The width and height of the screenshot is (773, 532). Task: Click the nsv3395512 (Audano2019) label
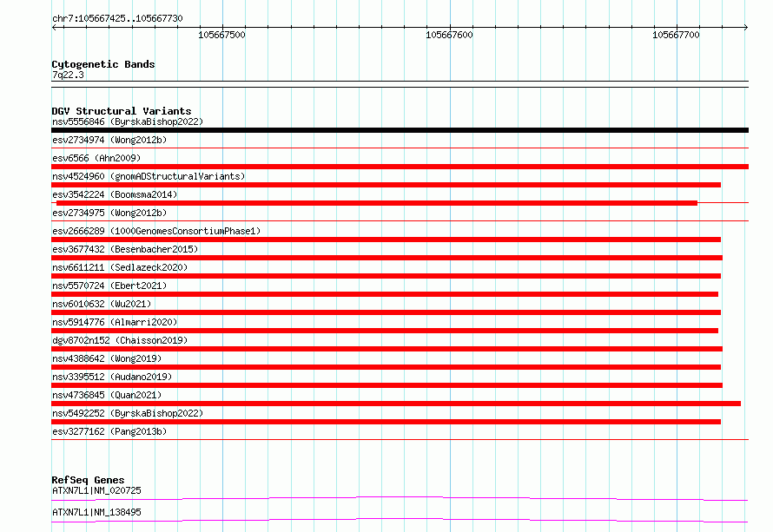click(x=112, y=377)
